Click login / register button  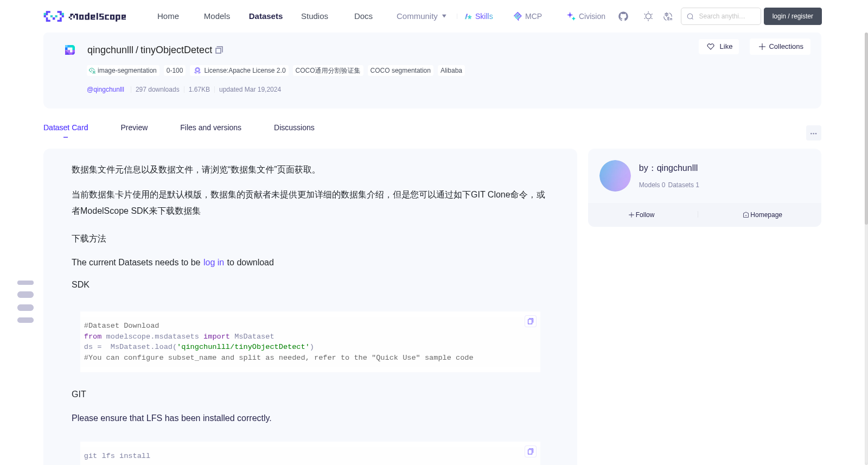click(793, 16)
